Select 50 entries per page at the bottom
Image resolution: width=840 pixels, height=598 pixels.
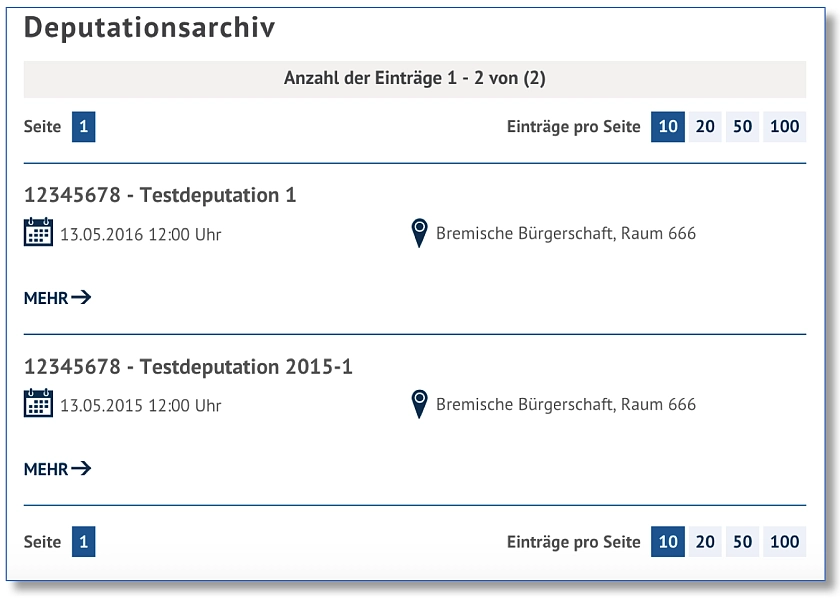pyautogui.click(x=743, y=542)
